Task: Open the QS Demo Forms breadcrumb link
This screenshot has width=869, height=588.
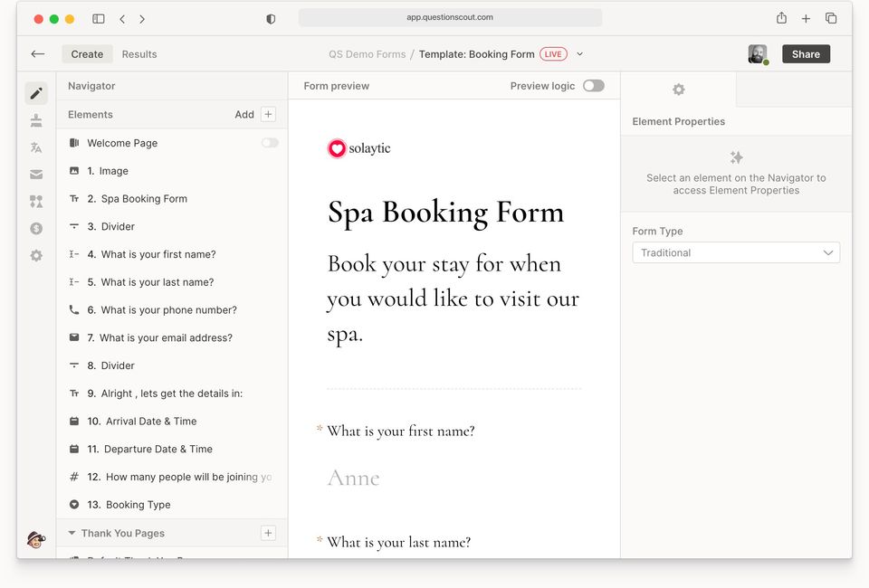Action: point(367,54)
